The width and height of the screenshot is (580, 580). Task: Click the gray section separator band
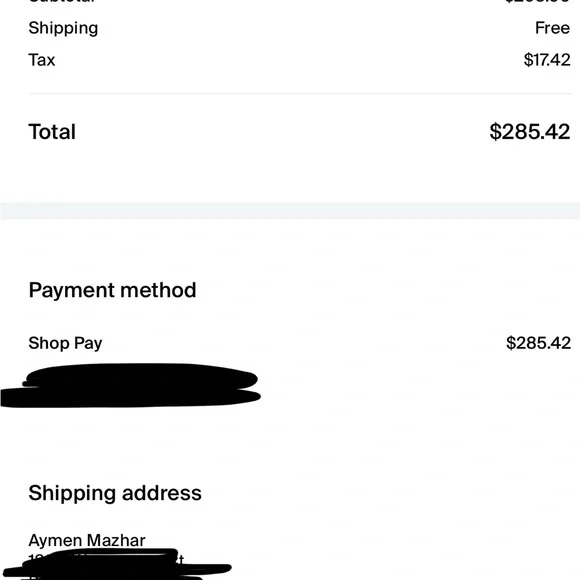(290, 211)
